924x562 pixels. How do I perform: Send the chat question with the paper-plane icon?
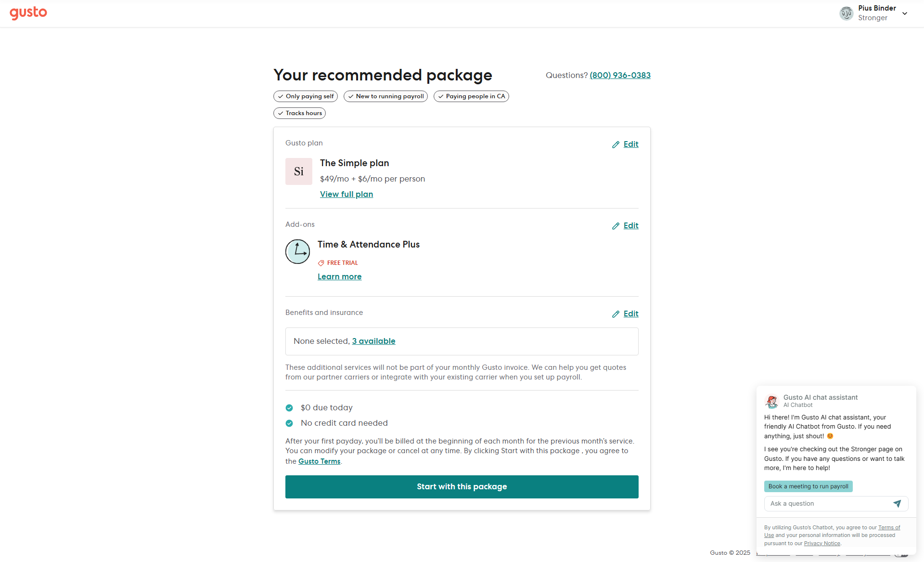click(x=897, y=504)
